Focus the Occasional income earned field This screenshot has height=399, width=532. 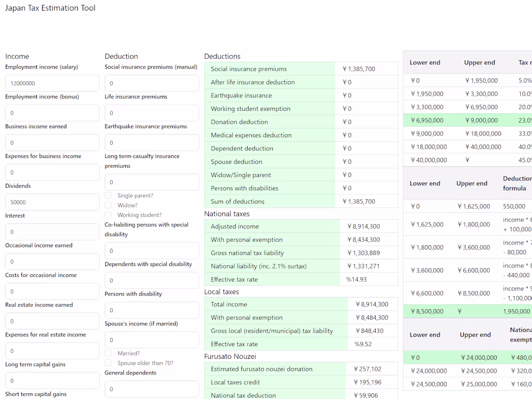pos(52,262)
